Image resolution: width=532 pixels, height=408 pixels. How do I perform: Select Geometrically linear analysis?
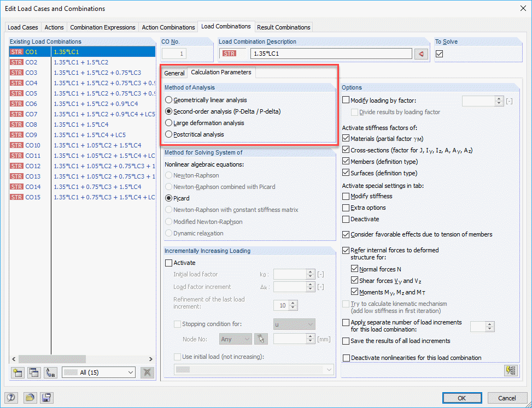pyautogui.click(x=168, y=100)
